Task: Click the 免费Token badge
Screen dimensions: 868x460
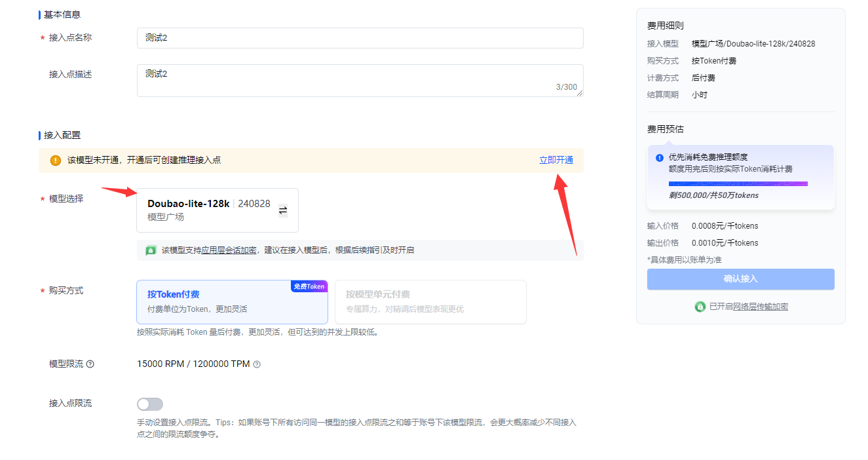Action: point(309,286)
